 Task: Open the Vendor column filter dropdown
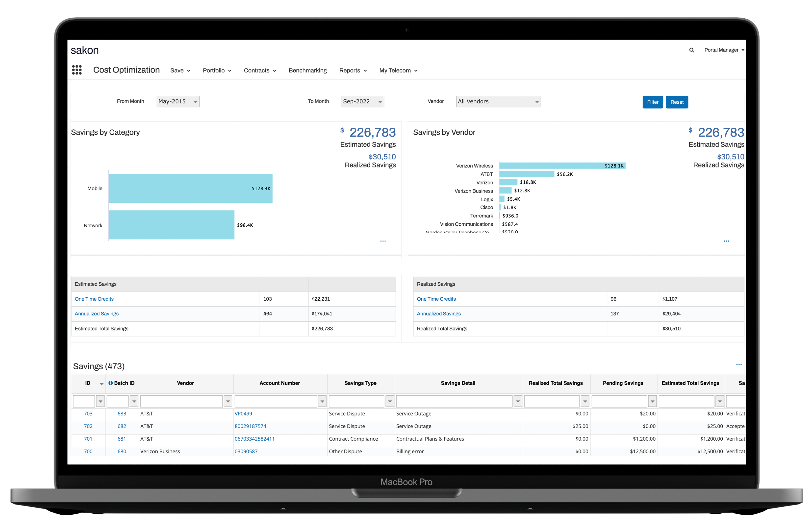pyautogui.click(x=228, y=401)
